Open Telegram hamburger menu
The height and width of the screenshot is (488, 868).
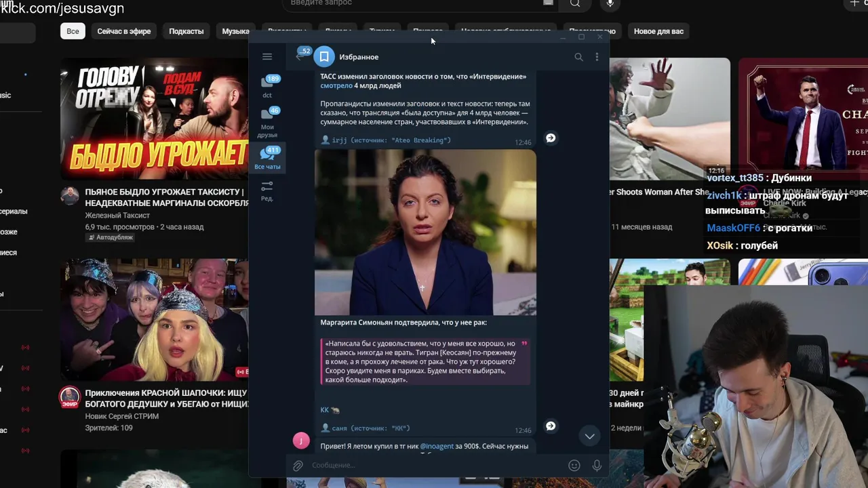tap(267, 57)
